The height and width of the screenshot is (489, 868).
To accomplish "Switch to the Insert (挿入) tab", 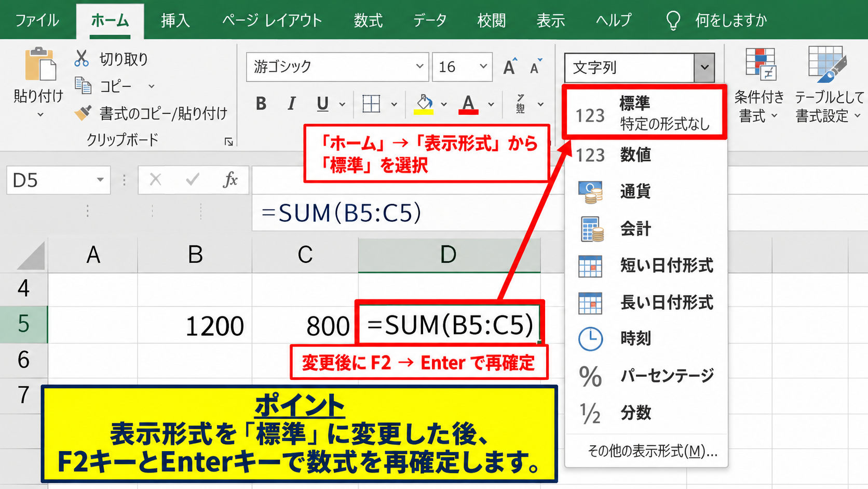I will click(x=175, y=21).
